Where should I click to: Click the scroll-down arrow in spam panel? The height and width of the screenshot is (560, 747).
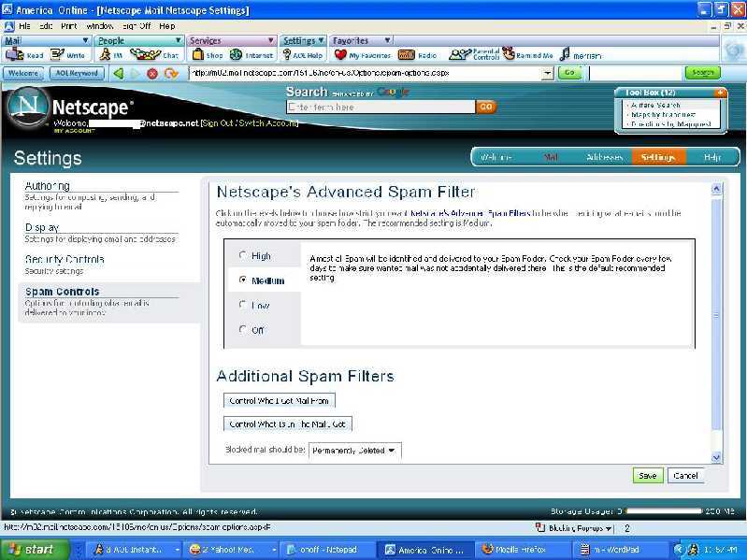point(716,457)
